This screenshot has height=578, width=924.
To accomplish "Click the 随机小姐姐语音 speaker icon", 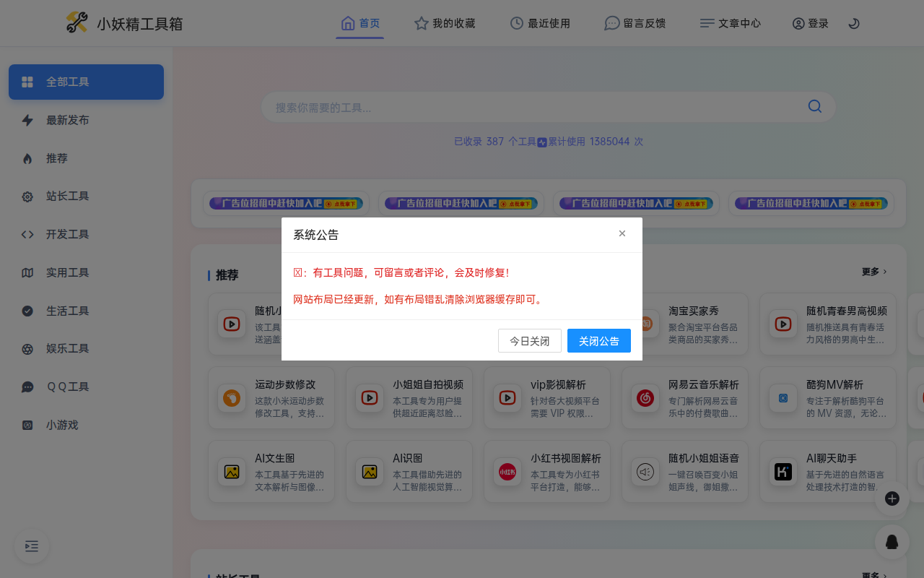I will 645,470.
